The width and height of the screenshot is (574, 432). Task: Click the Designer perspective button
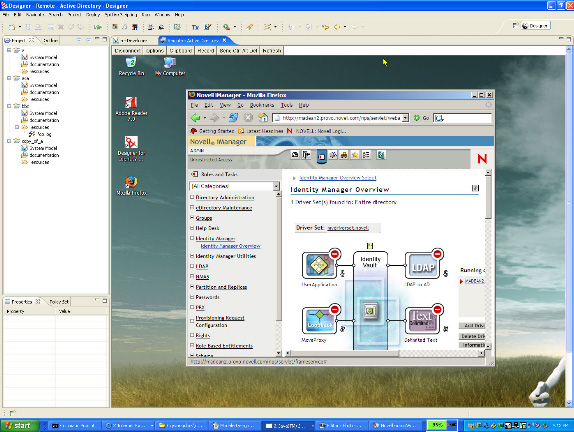536,26
